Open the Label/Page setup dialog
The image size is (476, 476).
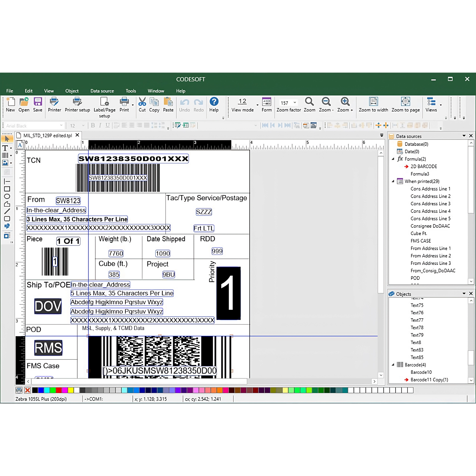pyautogui.click(x=104, y=102)
